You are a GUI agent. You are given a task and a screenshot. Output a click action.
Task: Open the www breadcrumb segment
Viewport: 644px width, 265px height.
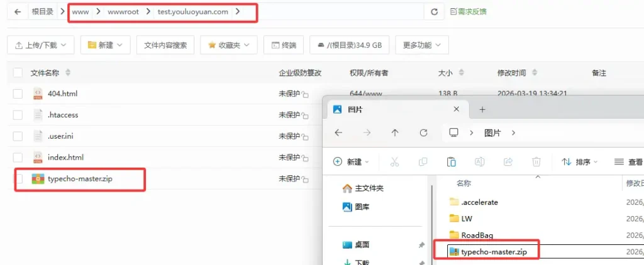(x=80, y=12)
